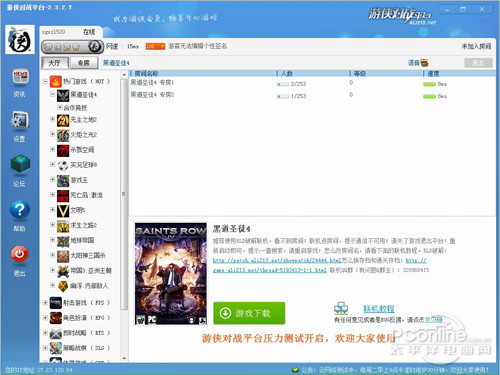Image resolution: width=500 pixels, height=375 pixels.
Task: Click the strategy (SLG) category icon
Action: (56, 348)
